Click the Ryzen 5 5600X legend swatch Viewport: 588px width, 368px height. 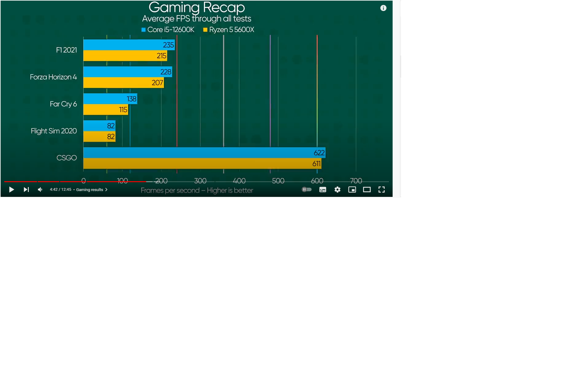(205, 30)
